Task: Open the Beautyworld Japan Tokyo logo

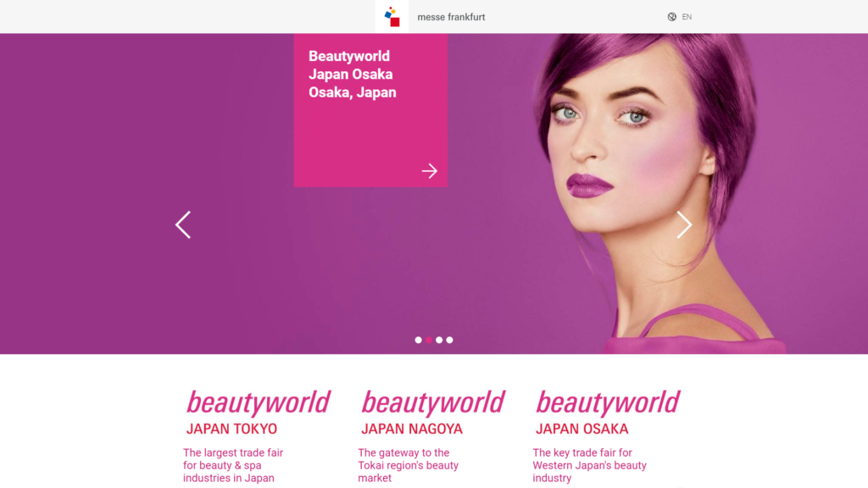Action: 258,413
